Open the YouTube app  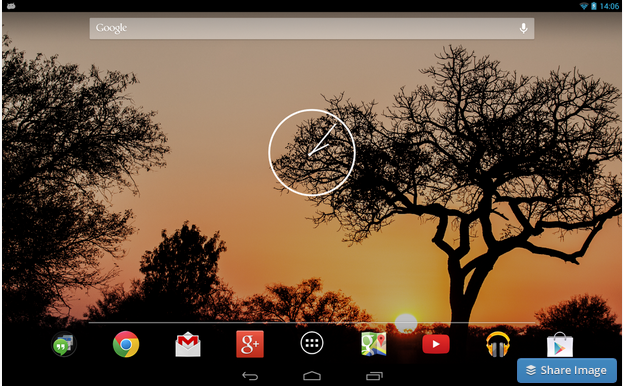[x=436, y=344]
